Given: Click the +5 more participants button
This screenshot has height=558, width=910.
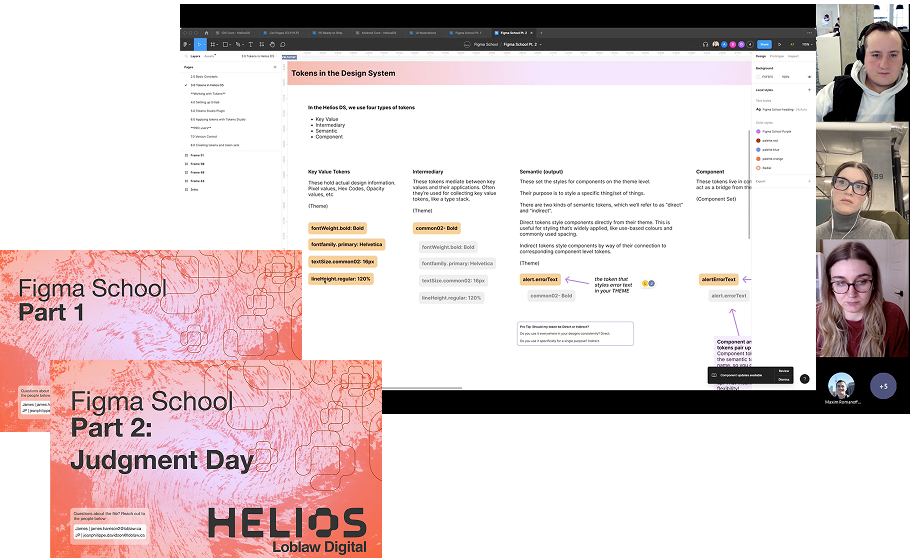Looking at the screenshot, I should click(883, 386).
